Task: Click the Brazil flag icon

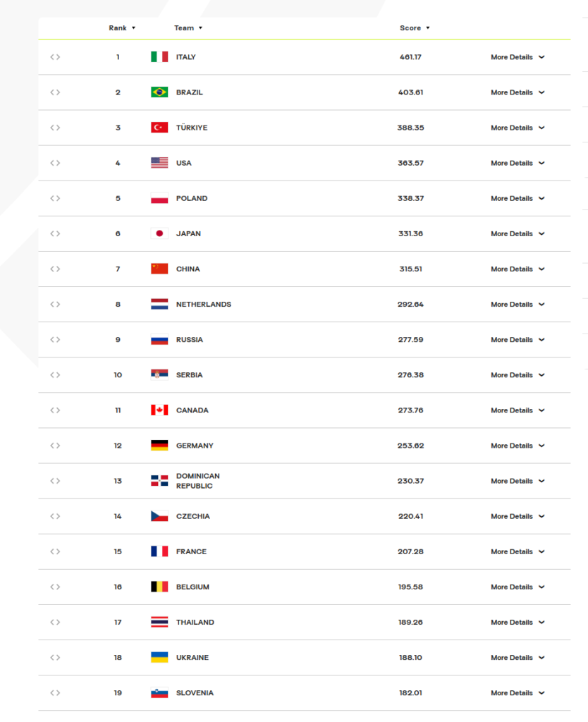Action: [x=159, y=92]
